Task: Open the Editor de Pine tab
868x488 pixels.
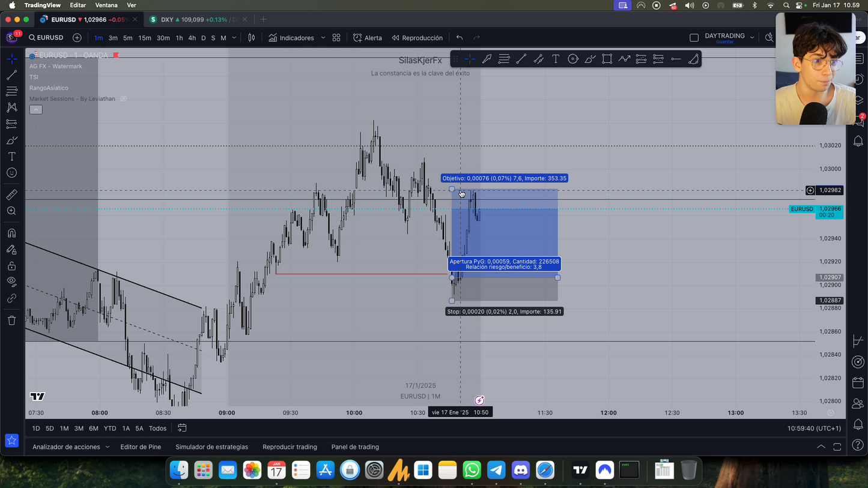Action: 141,447
